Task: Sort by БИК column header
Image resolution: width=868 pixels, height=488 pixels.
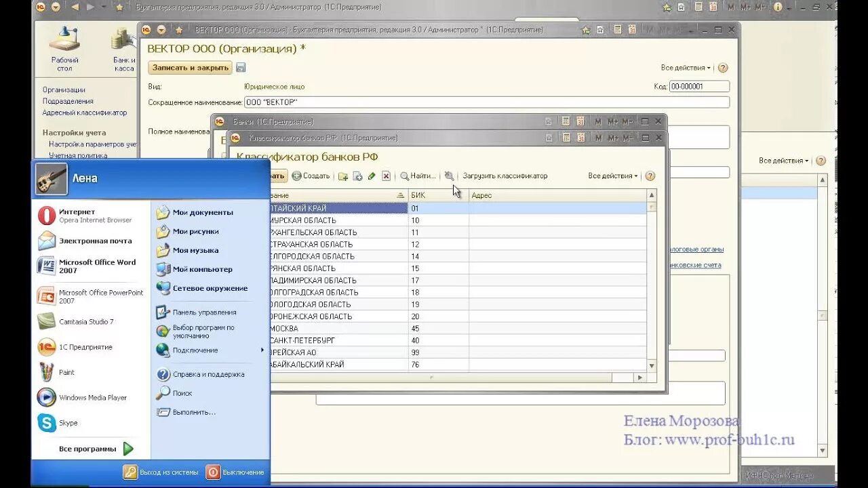Action: click(438, 195)
